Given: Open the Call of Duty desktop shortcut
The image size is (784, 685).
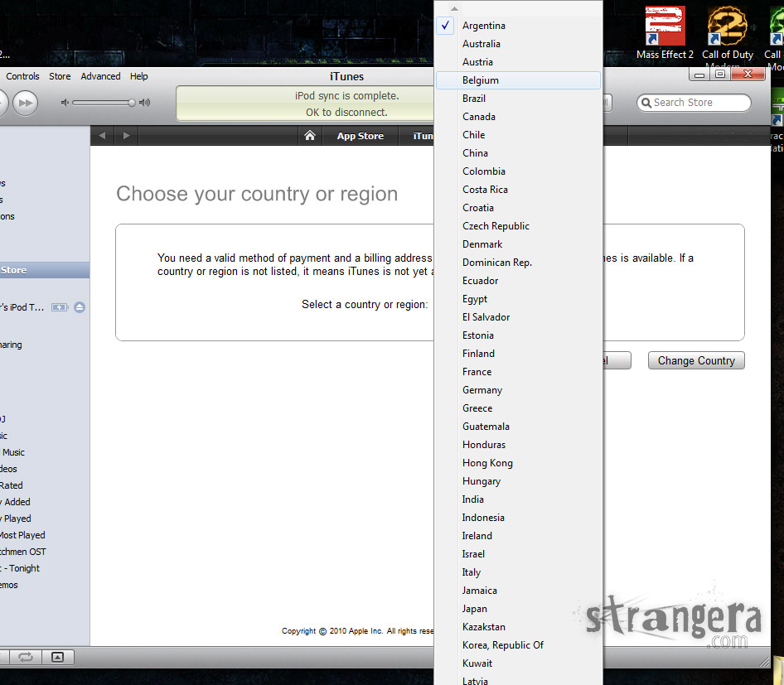Looking at the screenshot, I should 727,33.
